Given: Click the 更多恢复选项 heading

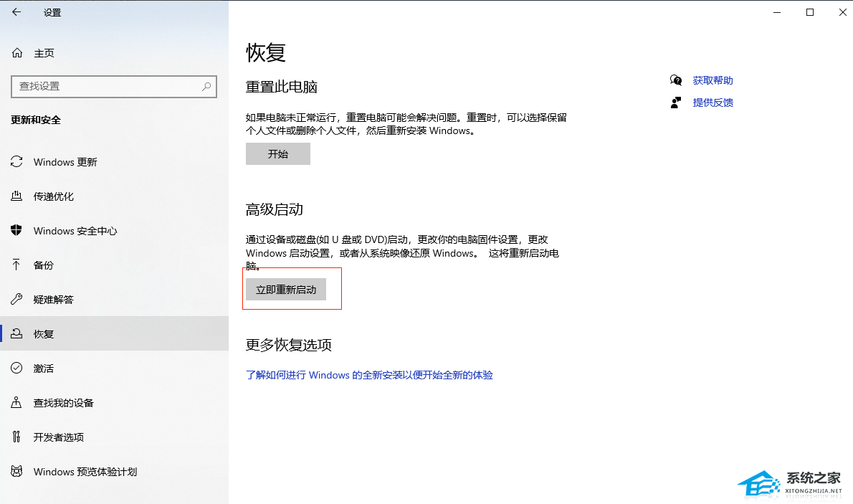Looking at the screenshot, I should 288,345.
